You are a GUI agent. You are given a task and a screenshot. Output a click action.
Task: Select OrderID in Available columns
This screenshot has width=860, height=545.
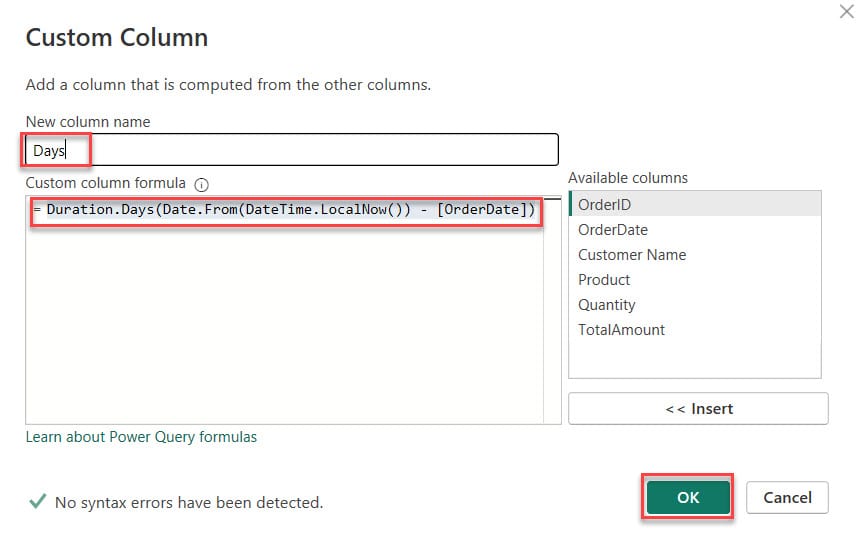tap(695, 205)
